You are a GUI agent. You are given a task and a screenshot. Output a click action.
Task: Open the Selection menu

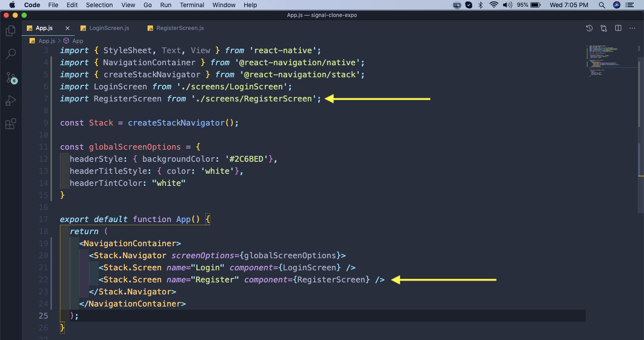tap(99, 5)
